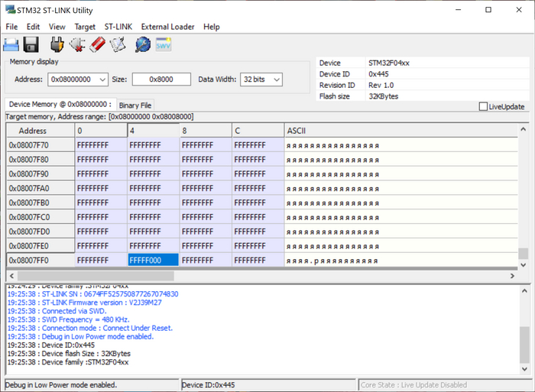Open Program and verify toolbar icon
The height and width of the screenshot is (392, 535).
[x=117, y=45]
